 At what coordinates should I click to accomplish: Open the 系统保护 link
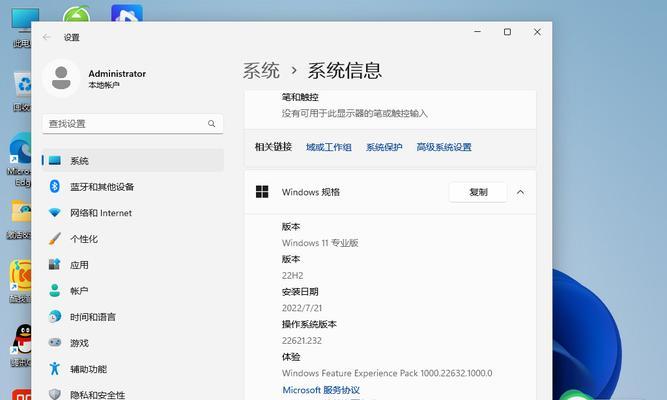click(x=384, y=147)
